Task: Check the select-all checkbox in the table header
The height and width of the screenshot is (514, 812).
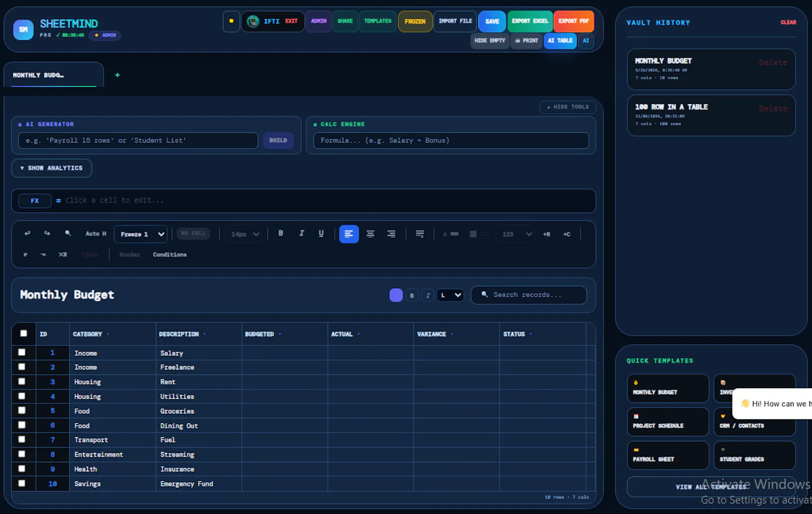Action: click(x=23, y=333)
